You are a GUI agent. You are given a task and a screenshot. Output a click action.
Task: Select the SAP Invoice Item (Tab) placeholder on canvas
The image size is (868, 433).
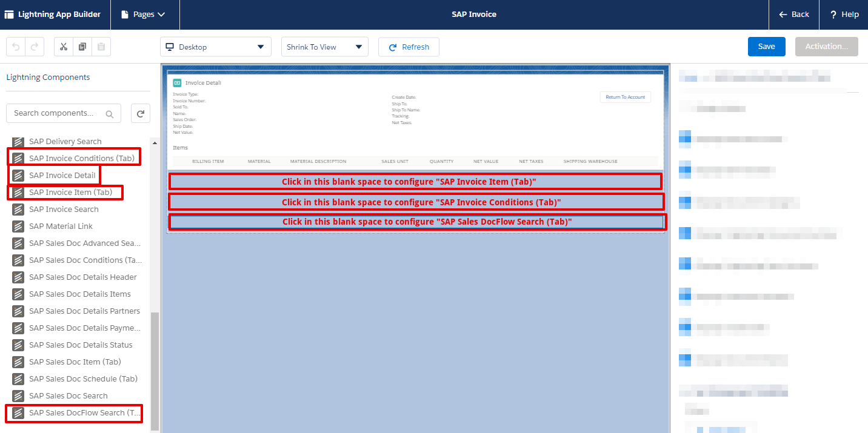pyautogui.click(x=415, y=182)
